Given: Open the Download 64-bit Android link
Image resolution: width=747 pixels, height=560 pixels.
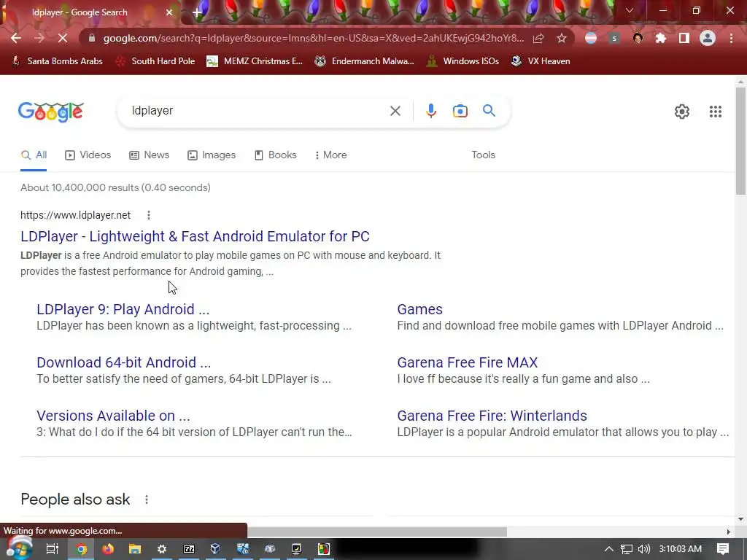Looking at the screenshot, I should [123, 363].
